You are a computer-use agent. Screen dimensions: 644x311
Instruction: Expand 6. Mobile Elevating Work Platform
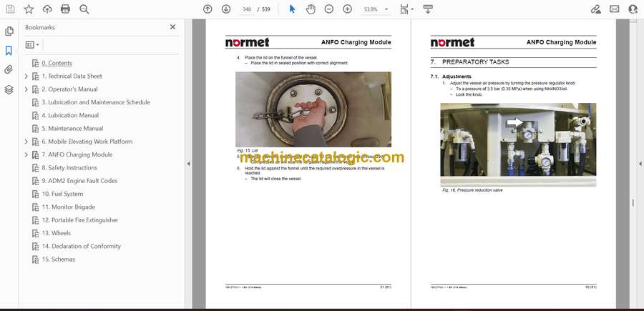point(26,142)
